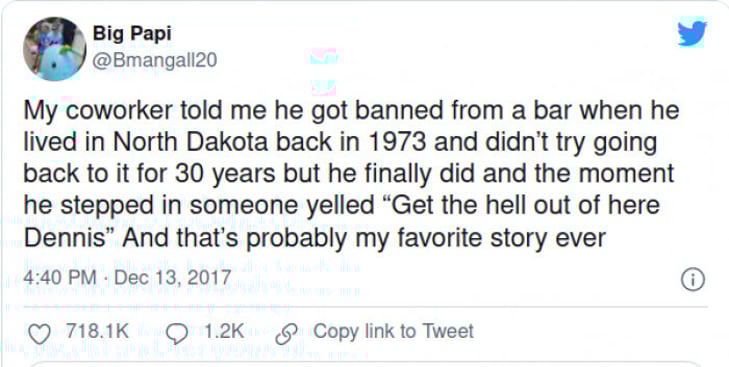Reply using the speech bubble icon
This screenshot has height=367, width=729.
177,333
